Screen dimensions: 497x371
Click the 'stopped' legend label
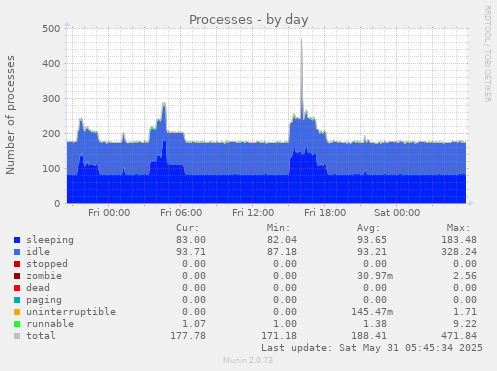pos(47,264)
